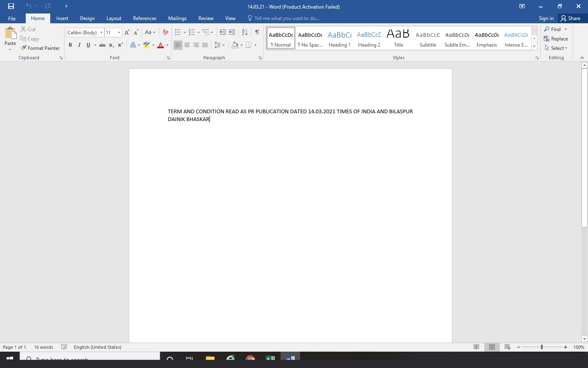Apply red font color
The image size is (588, 368).
(x=160, y=45)
